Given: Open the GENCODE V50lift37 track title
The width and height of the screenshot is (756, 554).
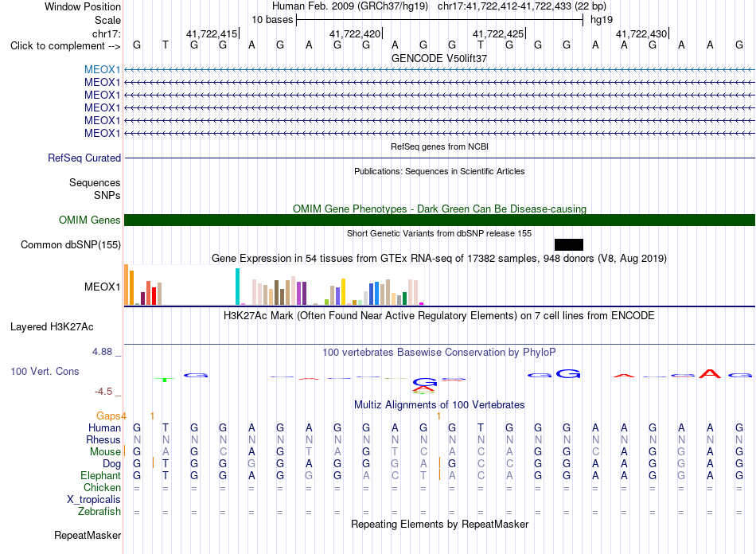Looking at the screenshot, I should tap(438, 58).
